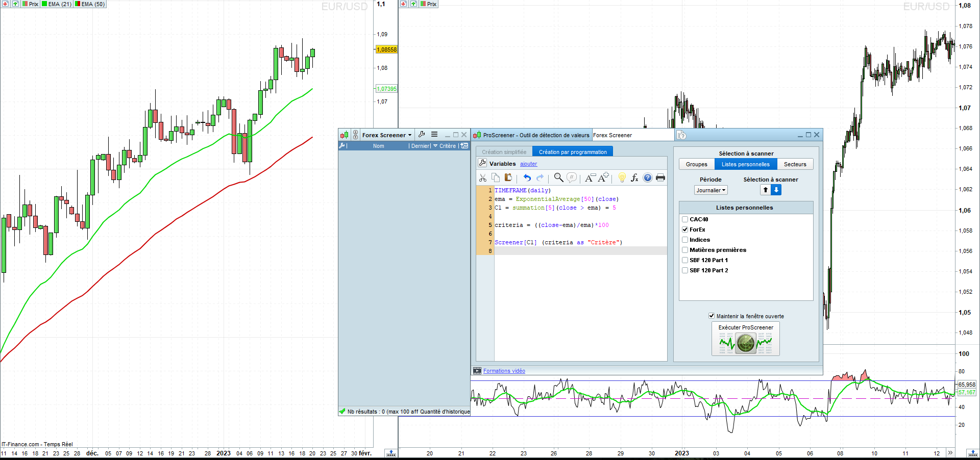
Task: Uncheck the ForEx list checkbox
Action: point(685,229)
